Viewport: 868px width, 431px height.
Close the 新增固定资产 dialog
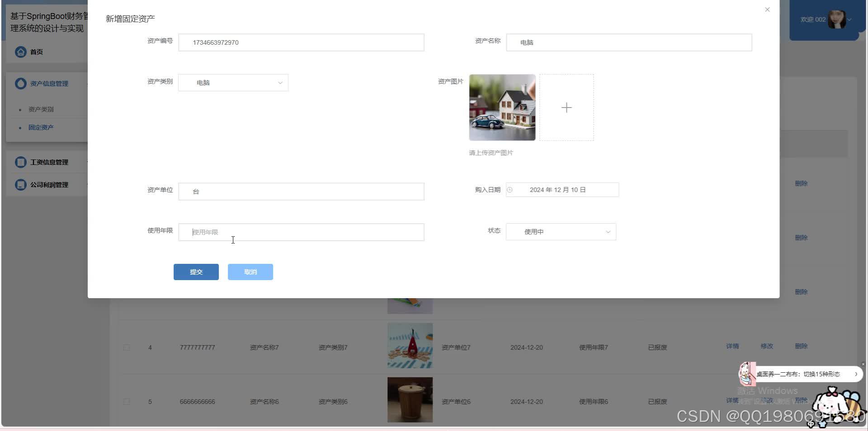767,9
